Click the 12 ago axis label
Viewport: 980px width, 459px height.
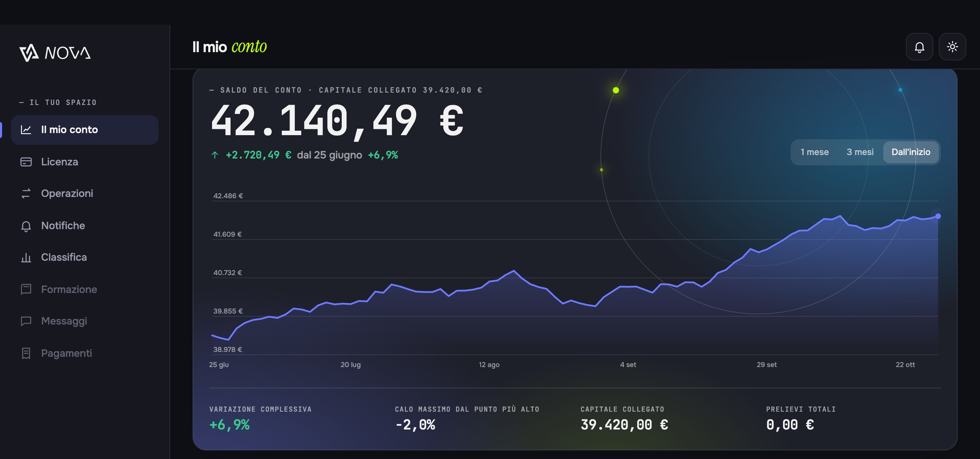pos(489,365)
